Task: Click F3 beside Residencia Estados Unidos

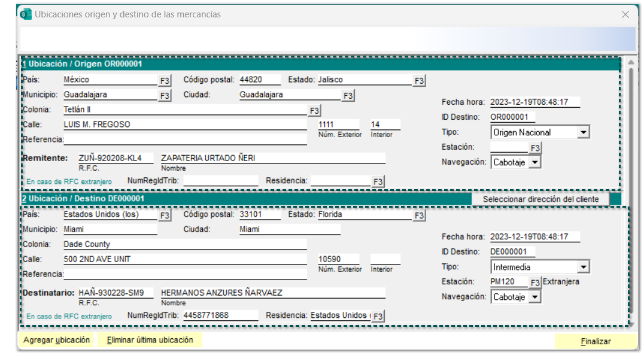Action: click(378, 316)
